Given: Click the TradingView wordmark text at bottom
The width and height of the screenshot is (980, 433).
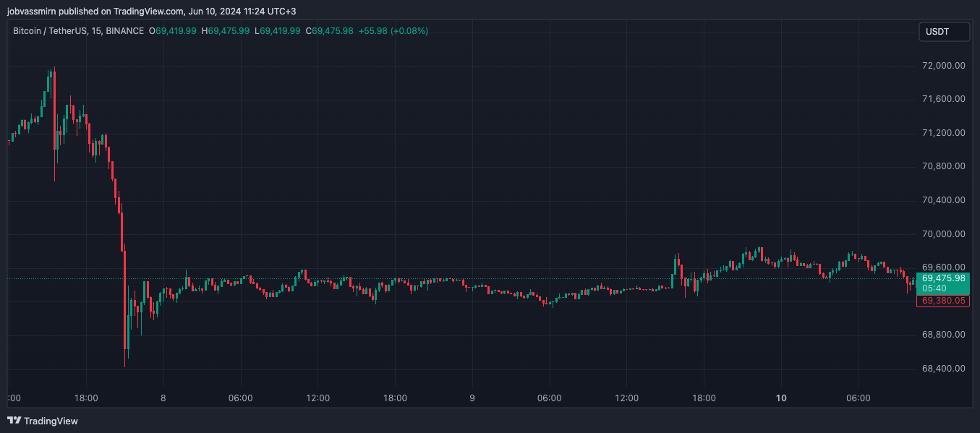Looking at the screenshot, I should (51, 421).
